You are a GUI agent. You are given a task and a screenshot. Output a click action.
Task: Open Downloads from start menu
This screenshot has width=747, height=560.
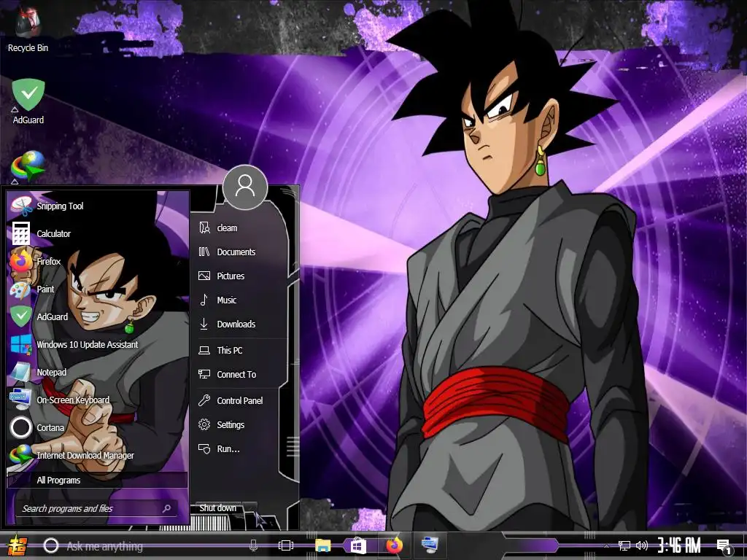click(241, 324)
